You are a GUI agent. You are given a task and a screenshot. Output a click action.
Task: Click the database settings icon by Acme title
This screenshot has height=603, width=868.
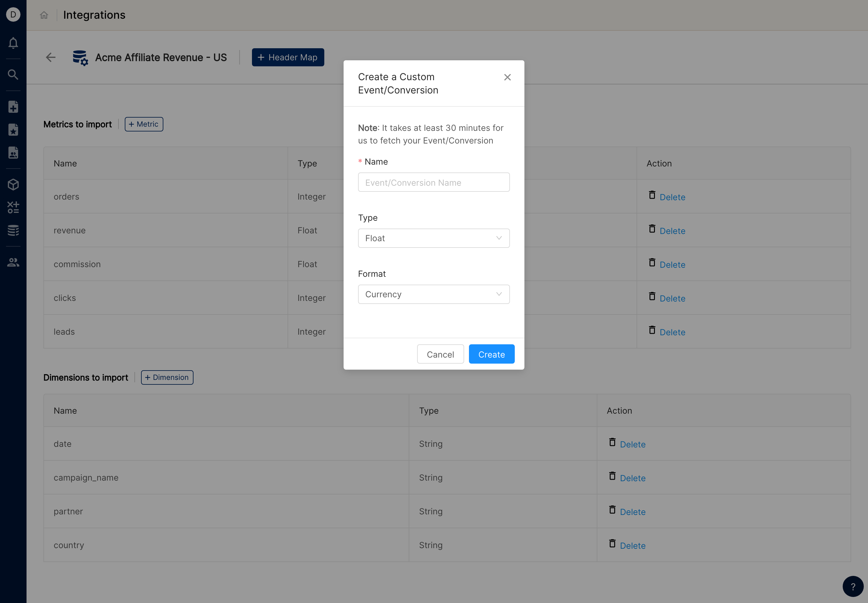[80, 58]
